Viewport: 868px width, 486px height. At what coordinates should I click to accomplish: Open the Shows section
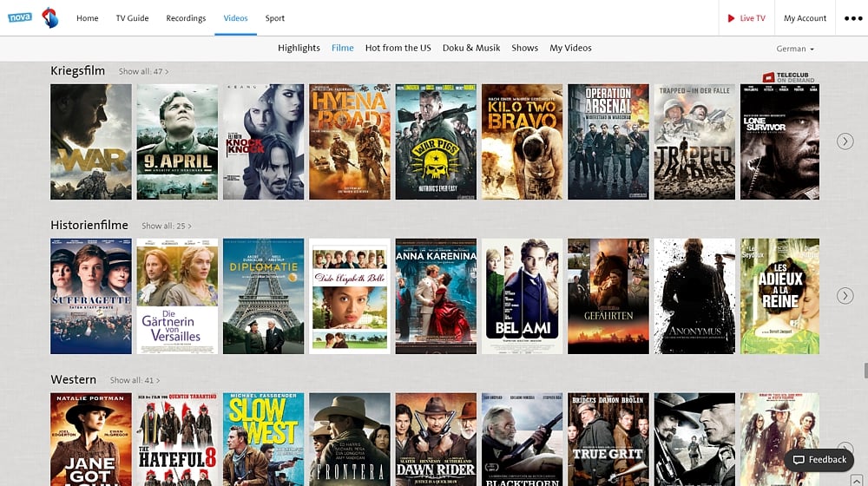tap(525, 48)
